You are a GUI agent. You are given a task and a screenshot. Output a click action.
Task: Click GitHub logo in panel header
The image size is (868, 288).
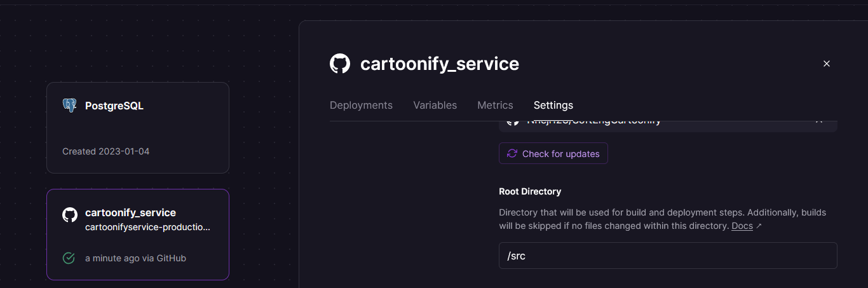click(x=340, y=64)
